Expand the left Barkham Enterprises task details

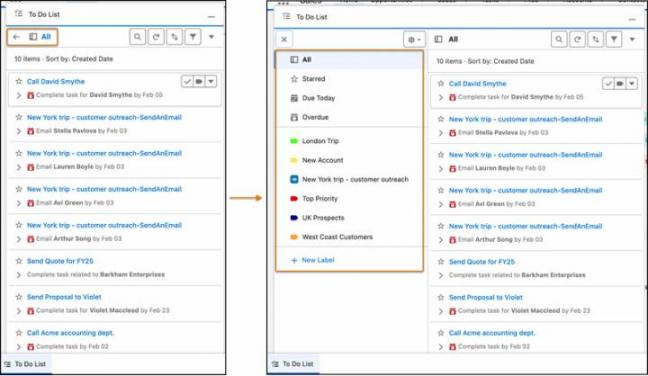pyautogui.click(x=19, y=275)
